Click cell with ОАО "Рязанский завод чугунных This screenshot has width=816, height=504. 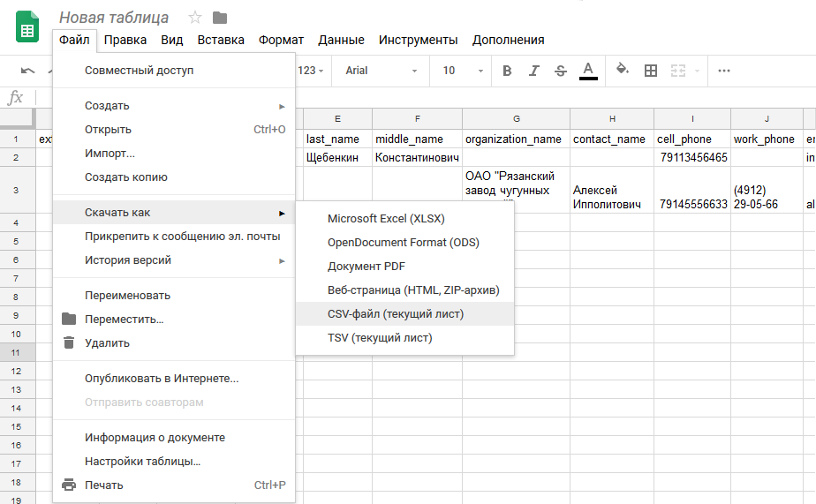(517, 184)
